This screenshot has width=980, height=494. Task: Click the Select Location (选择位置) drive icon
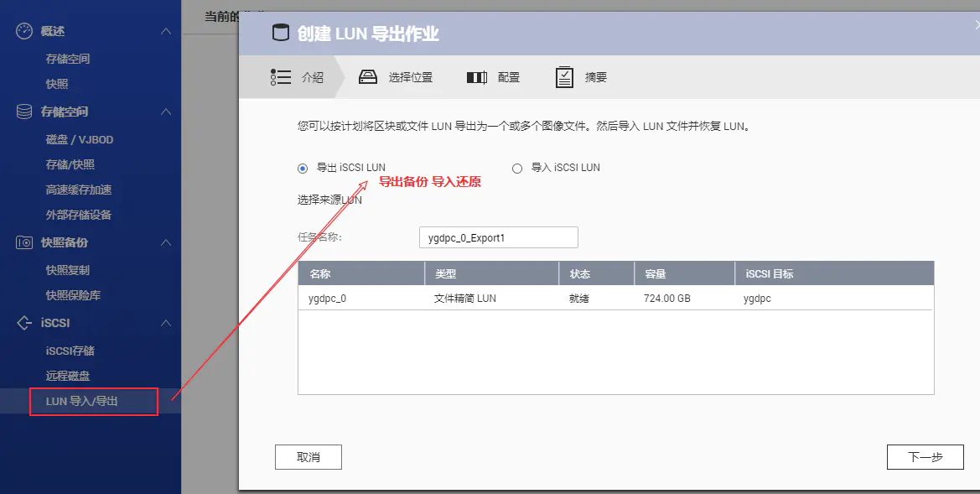(x=368, y=77)
